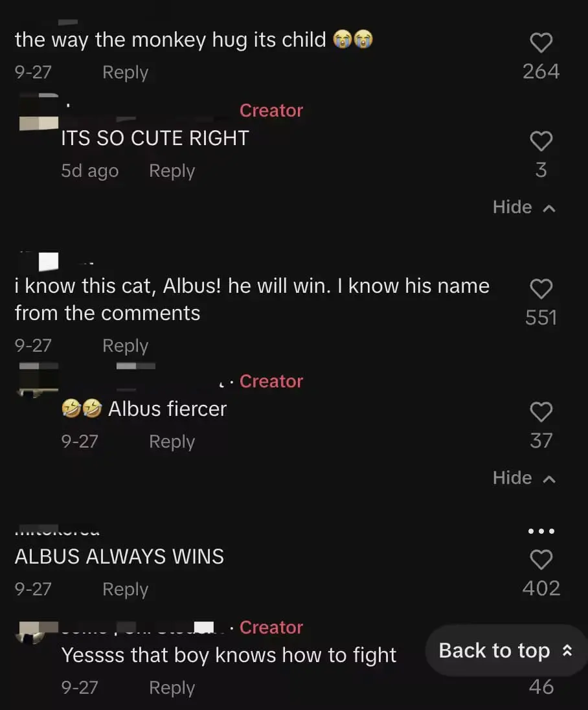Open three-dot menu above ALBUS ALWAYS WINS heart
Screen dimensions: 588x710
click(x=541, y=531)
